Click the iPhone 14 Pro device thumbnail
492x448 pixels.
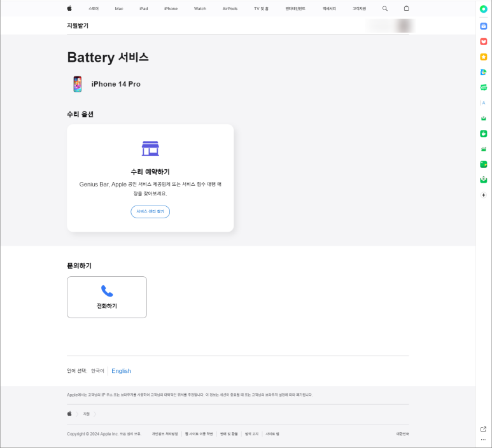77,84
